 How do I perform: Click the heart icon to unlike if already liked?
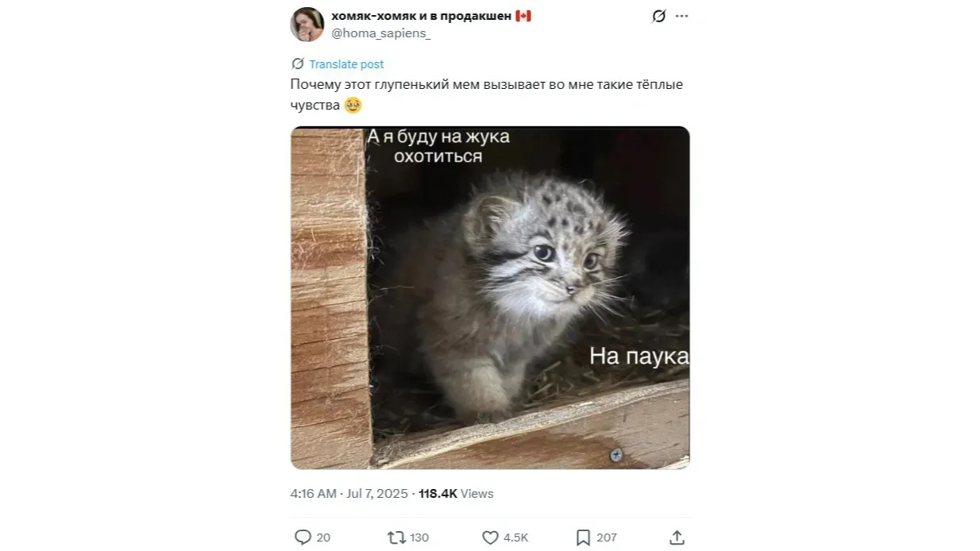click(x=489, y=537)
